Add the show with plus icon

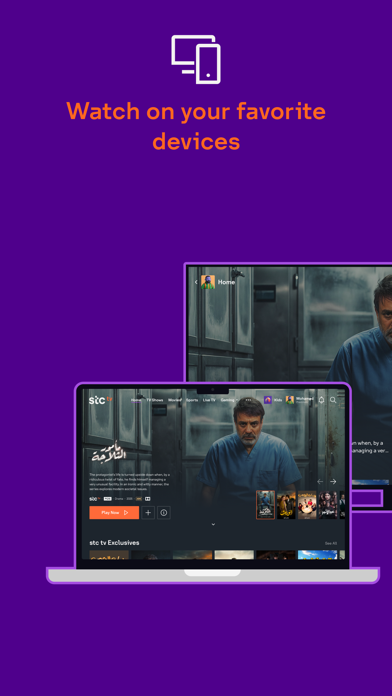point(148,513)
